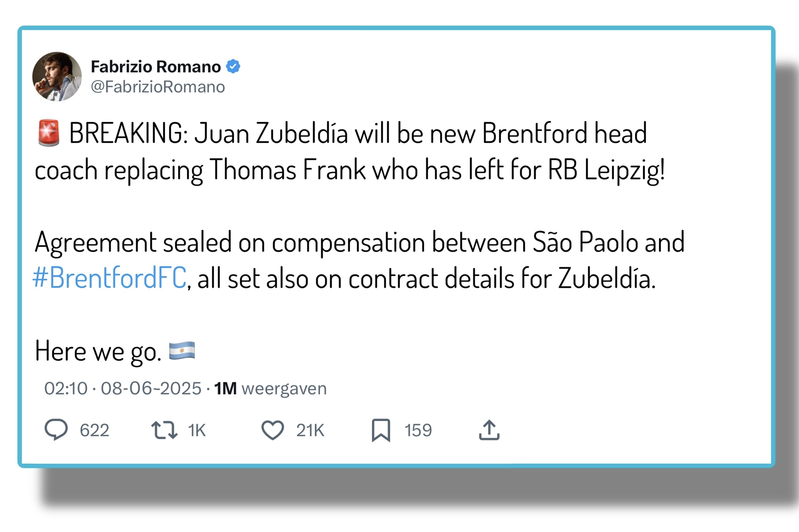The height and width of the screenshot is (532, 799).
Task: Click the Fabrizio Romano display name
Action: tap(156, 66)
